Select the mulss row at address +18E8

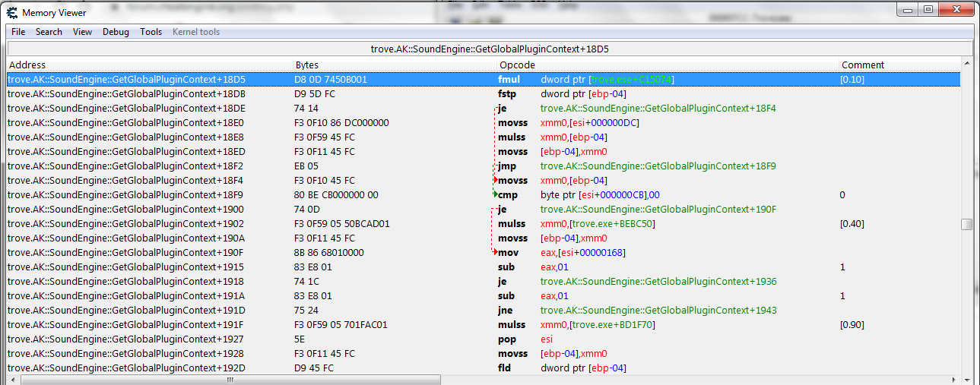pos(483,137)
